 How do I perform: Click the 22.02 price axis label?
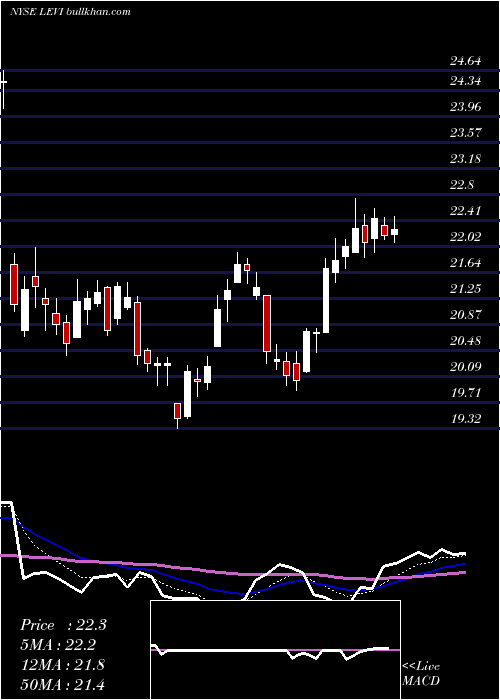pos(465,237)
